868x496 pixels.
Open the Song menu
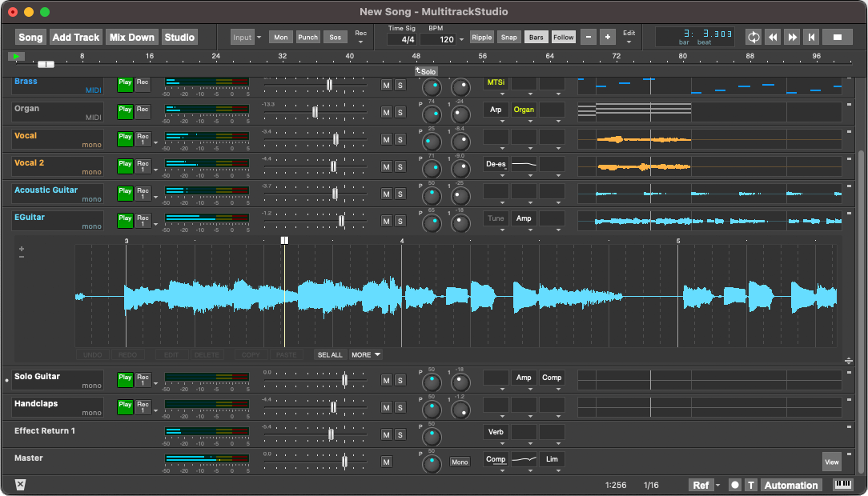coord(30,37)
